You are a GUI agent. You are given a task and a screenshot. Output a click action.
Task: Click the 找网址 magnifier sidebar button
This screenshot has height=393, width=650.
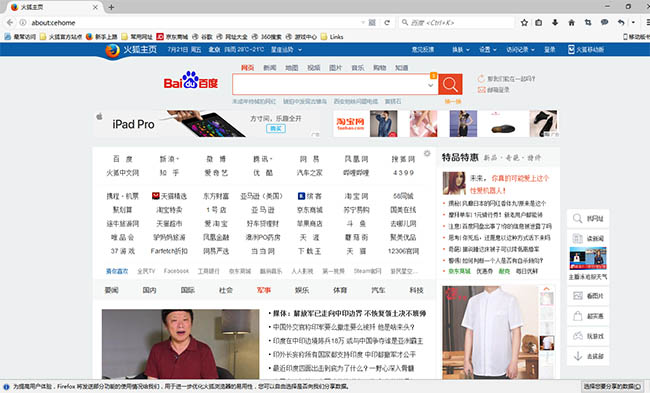point(588,218)
